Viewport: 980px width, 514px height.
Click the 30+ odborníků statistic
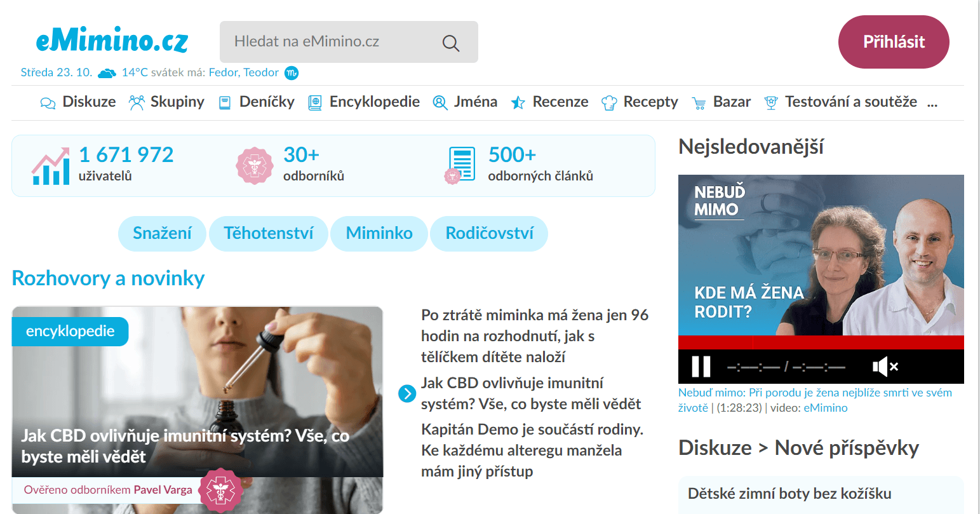(x=314, y=164)
